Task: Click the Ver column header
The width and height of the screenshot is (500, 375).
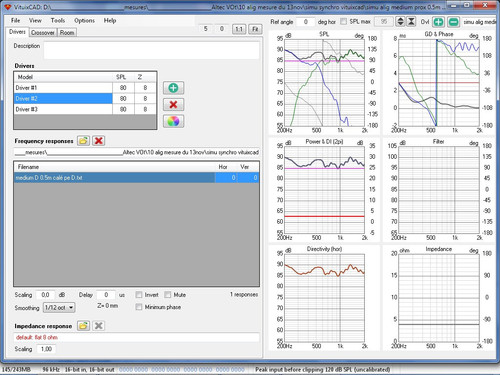Action: tap(248, 167)
